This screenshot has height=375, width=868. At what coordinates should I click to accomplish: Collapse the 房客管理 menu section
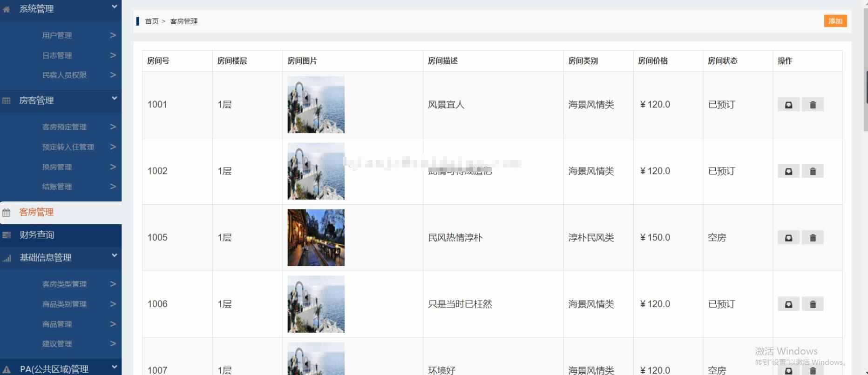click(x=114, y=98)
